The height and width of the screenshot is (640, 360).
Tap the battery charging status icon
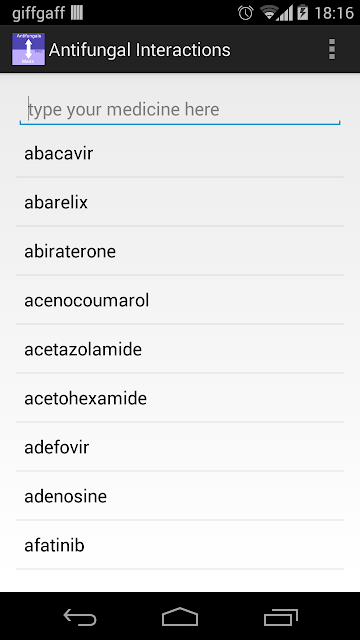pos(302,13)
